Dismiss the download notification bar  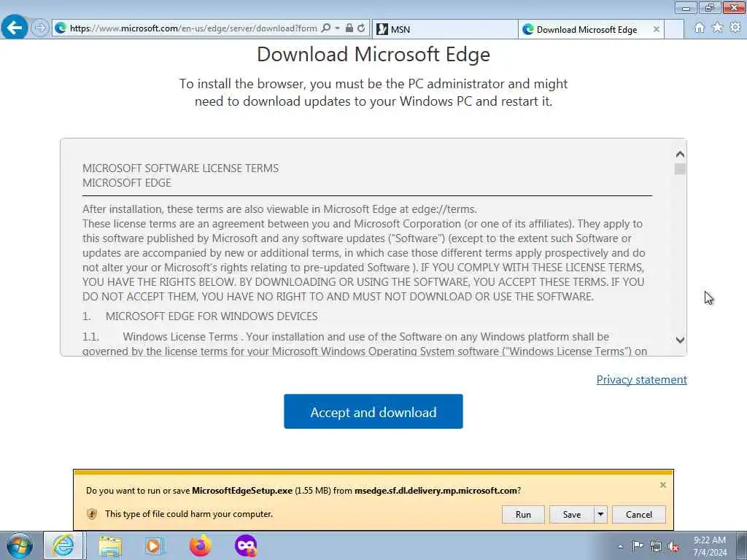(662, 485)
